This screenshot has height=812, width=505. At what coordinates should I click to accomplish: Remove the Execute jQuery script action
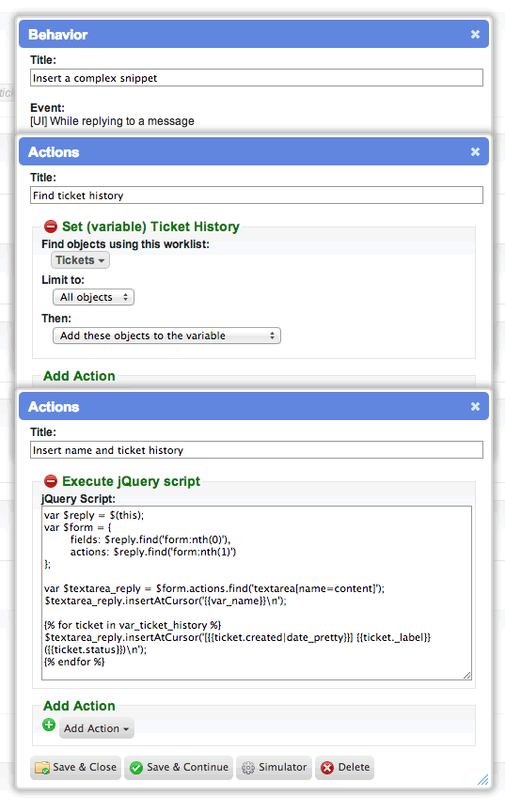(x=50, y=481)
